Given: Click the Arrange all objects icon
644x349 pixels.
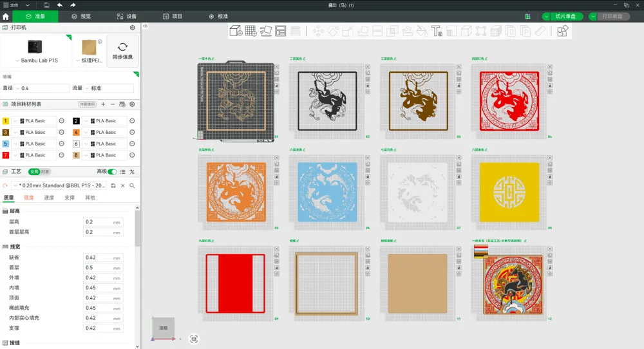Looking at the screenshot, I should [x=281, y=31].
